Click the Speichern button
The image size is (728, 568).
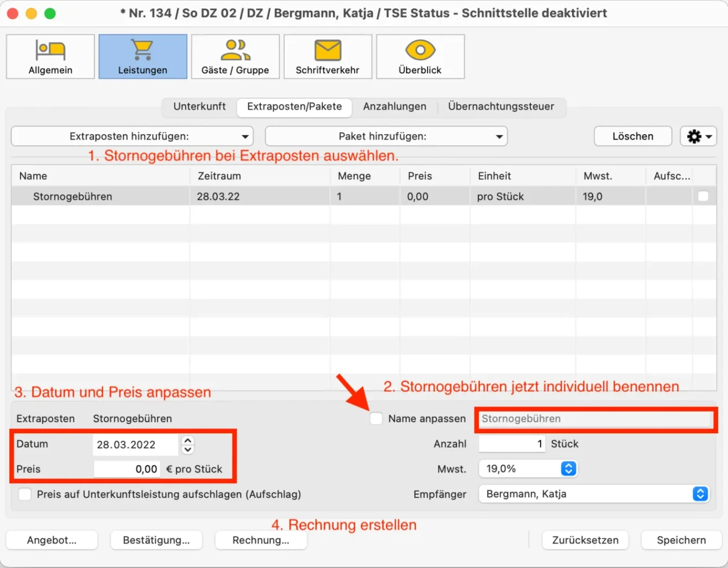pyautogui.click(x=681, y=540)
